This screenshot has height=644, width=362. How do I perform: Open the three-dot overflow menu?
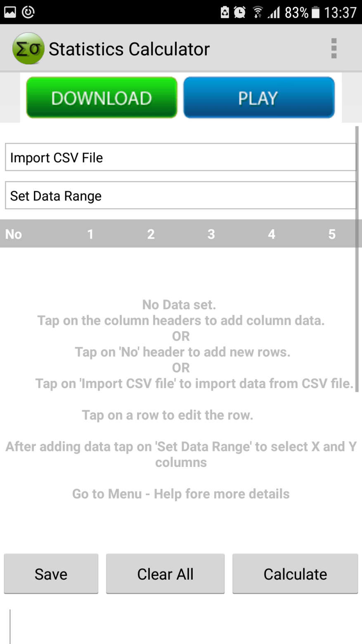(x=334, y=49)
